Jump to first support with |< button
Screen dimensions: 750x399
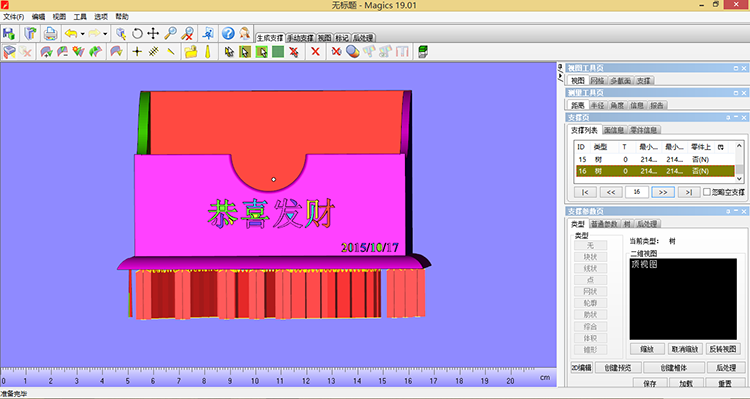click(585, 192)
